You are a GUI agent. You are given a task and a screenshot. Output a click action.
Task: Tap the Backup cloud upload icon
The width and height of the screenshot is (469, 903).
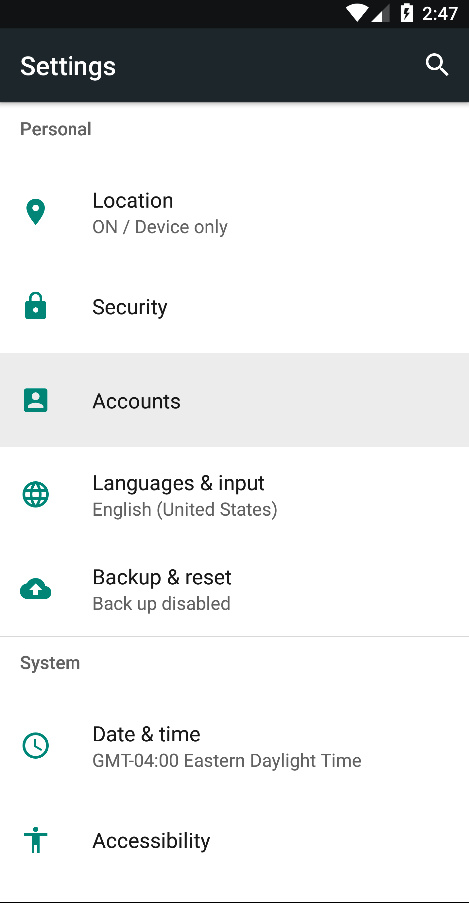[x=36, y=589]
